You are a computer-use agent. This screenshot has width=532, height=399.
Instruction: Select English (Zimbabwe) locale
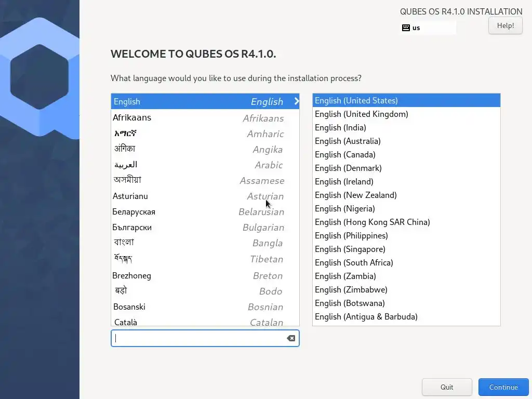(x=406, y=289)
